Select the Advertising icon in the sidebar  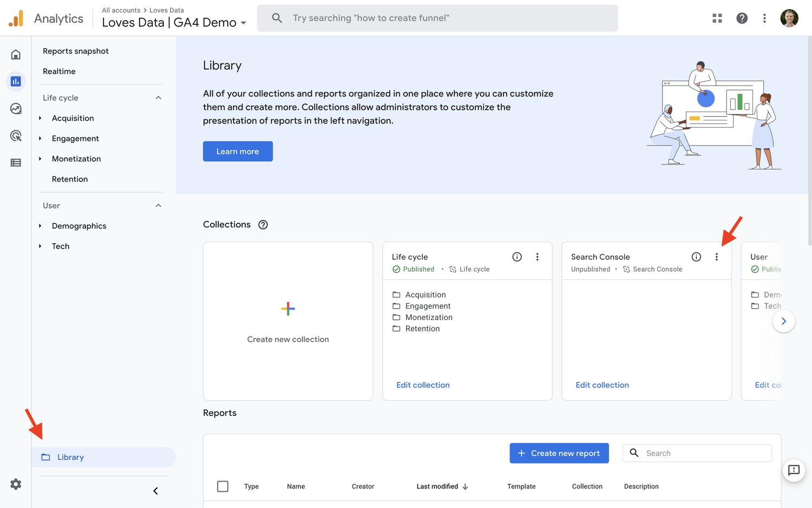coord(16,135)
